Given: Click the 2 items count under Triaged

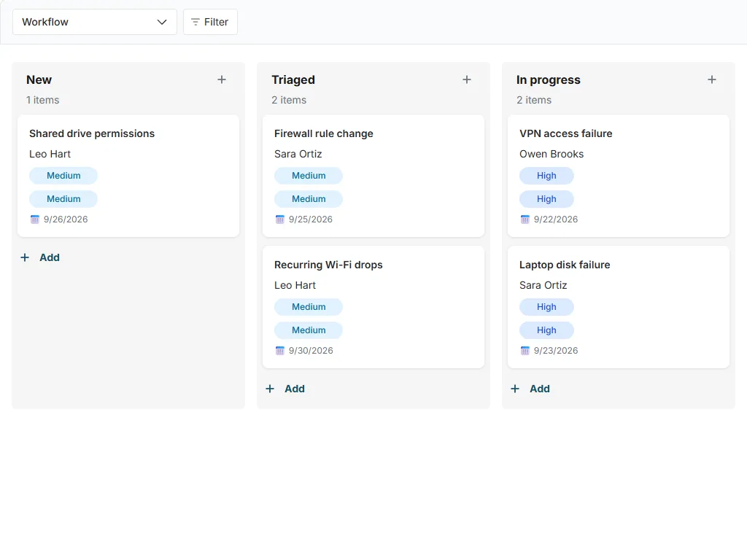Looking at the screenshot, I should click(x=289, y=101).
